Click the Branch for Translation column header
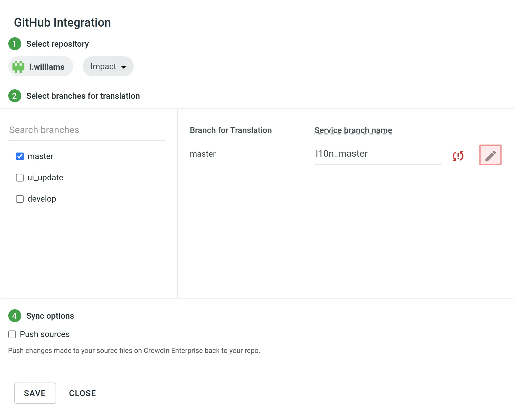The height and width of the screenshot is (418, 532). tap(231, 130)
